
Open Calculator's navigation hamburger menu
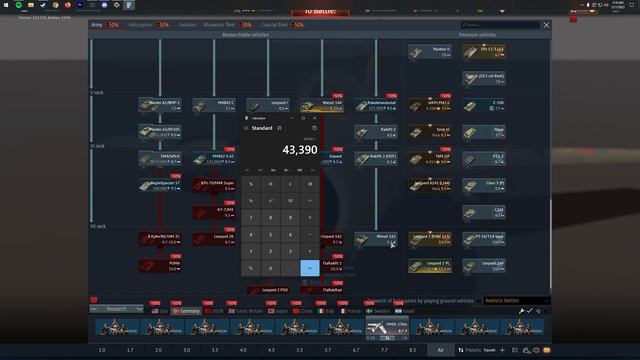click(246, 128)
